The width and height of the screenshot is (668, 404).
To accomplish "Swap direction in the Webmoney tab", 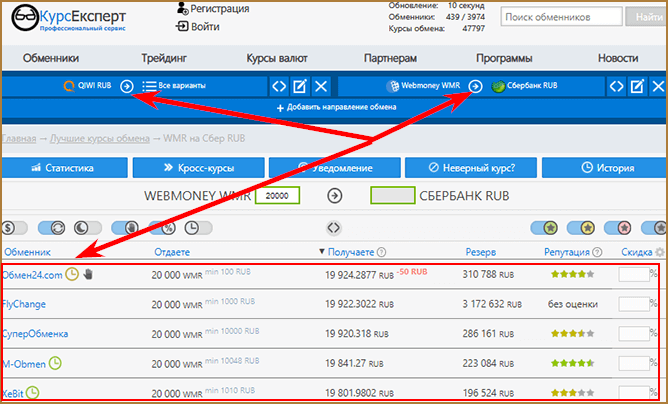I will [616, 87].
